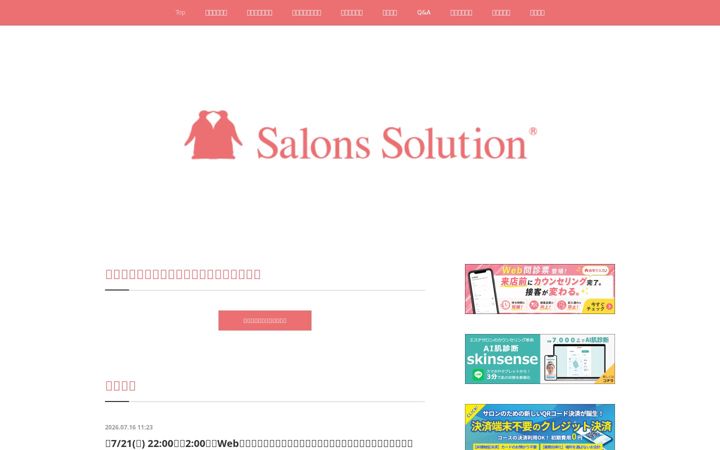Viewport: 720px width, 450px height.
Task: Click the pink button below the first heading
Action: (x=265, y=321)
